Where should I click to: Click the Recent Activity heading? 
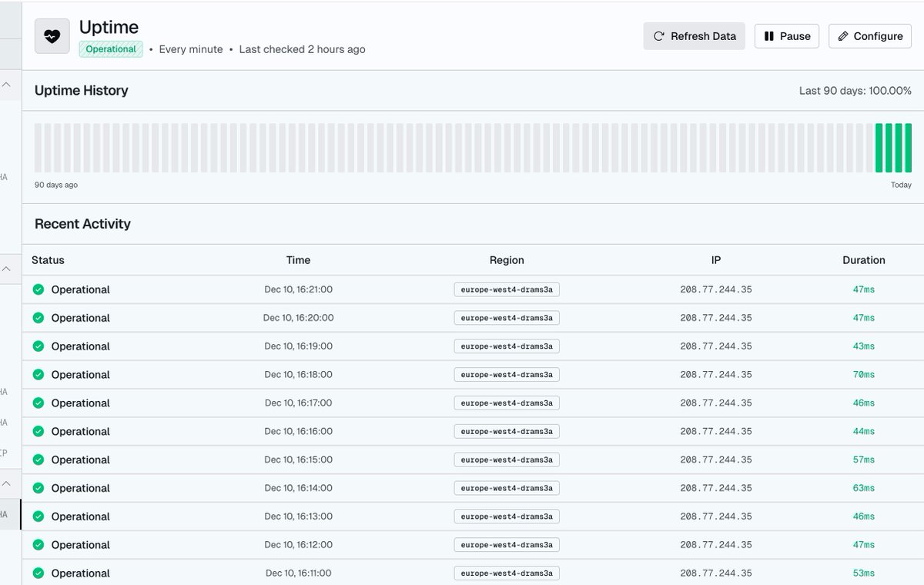(x=82, y=224)
